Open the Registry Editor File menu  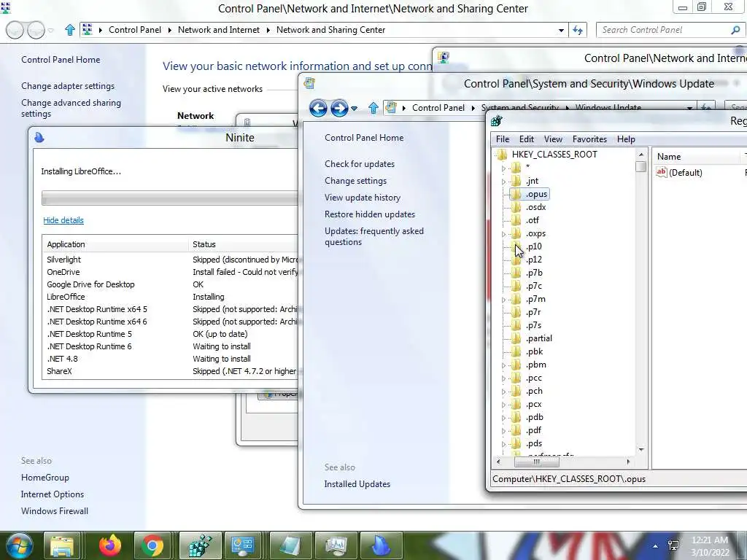(x=503, y=139)
